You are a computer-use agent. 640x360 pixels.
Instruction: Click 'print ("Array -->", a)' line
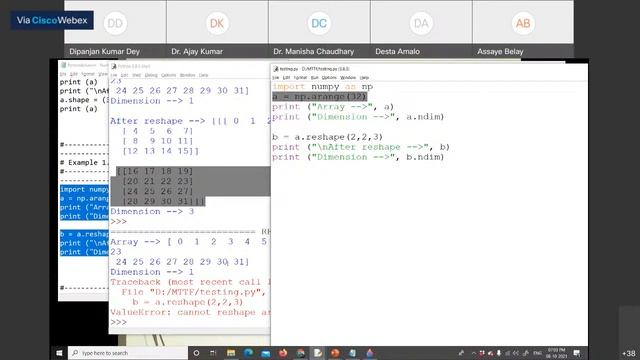(x=333, y=107)
